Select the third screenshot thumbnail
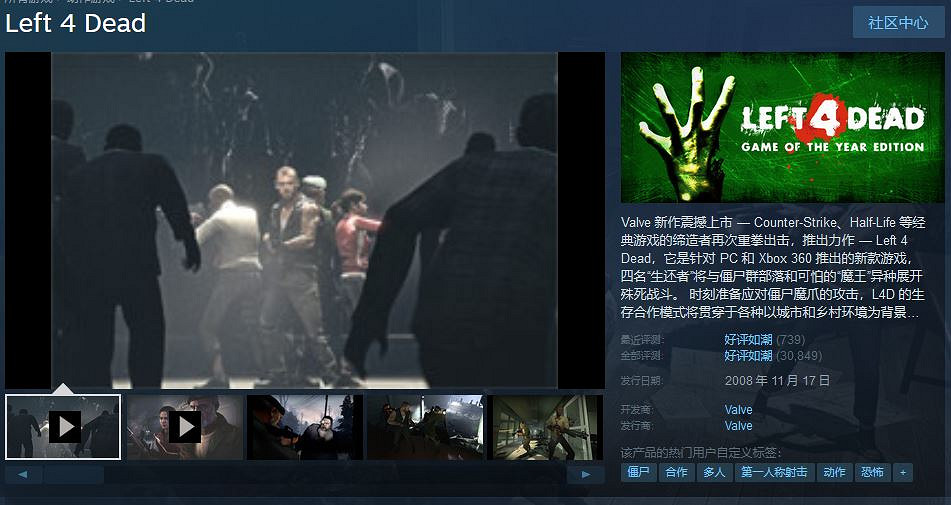The height and width of the screenshot is (505, 951). 305,427
